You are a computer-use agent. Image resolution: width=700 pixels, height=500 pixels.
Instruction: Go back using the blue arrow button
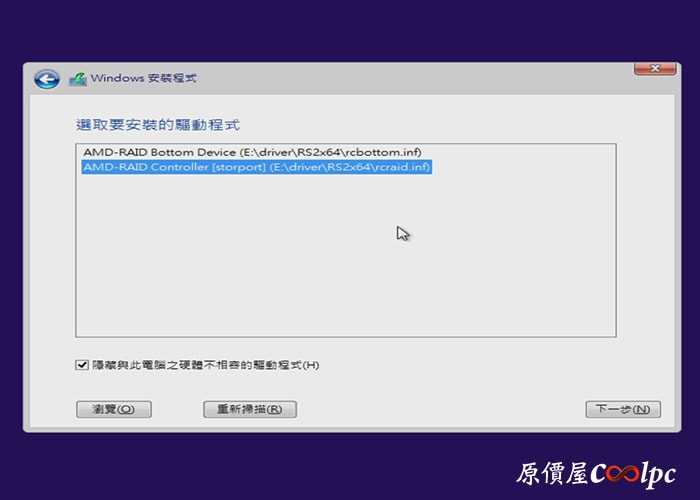pyautogui.click(x=47, y=79)
